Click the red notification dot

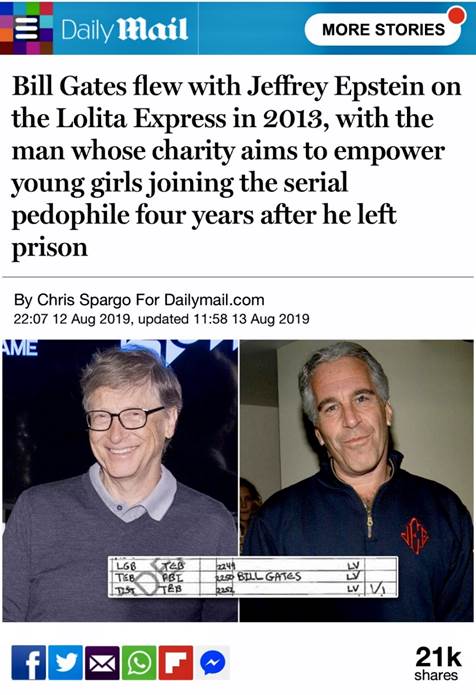tap(456, 16)
